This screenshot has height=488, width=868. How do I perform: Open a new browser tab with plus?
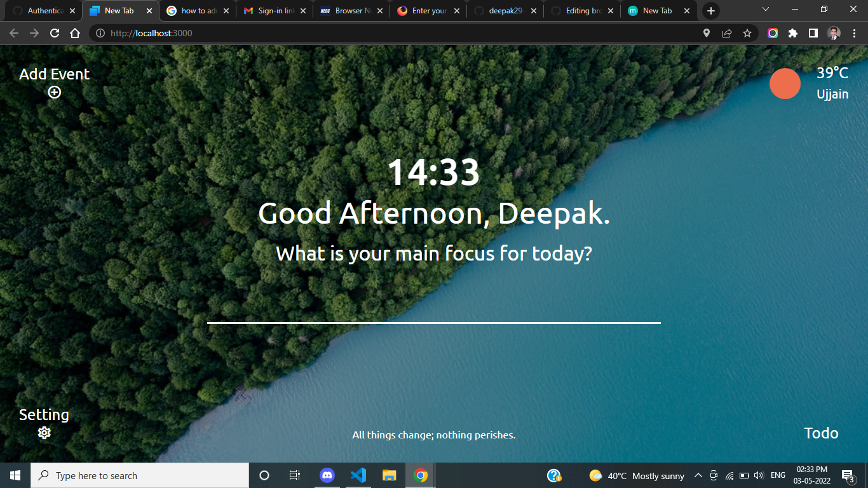(711, 11)
